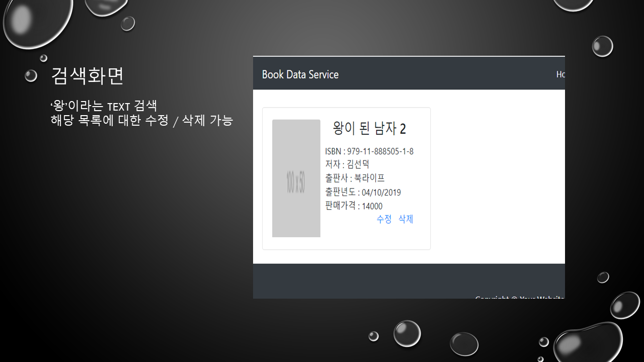Click the 수정 edit link
Image resolution: width=644 pixels, height=362 pixels.
pyautogui.click(x=384, y=219)
